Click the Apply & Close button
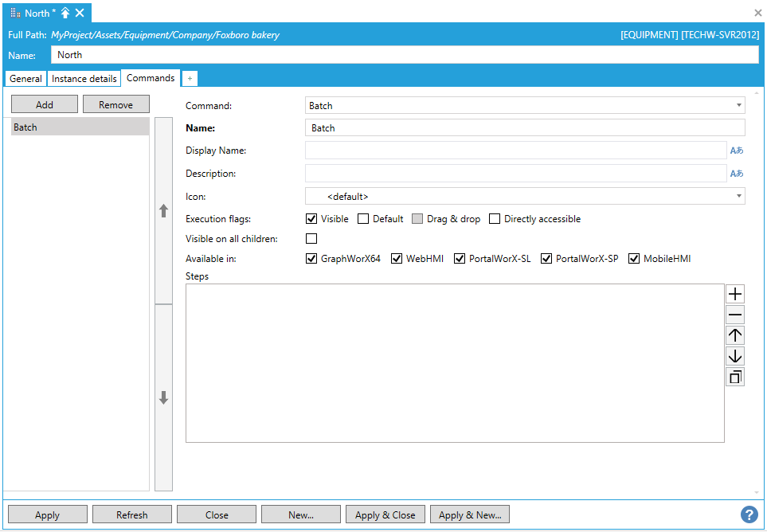Image resolution: width=767 pixels, height=532 pixels. click(385, 514)
